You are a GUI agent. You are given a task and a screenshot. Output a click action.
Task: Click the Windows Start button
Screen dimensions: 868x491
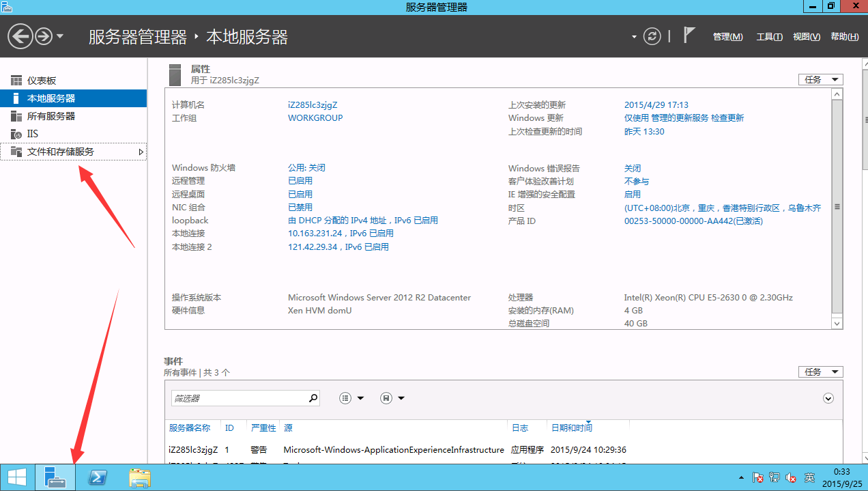(x=17, y=477)
